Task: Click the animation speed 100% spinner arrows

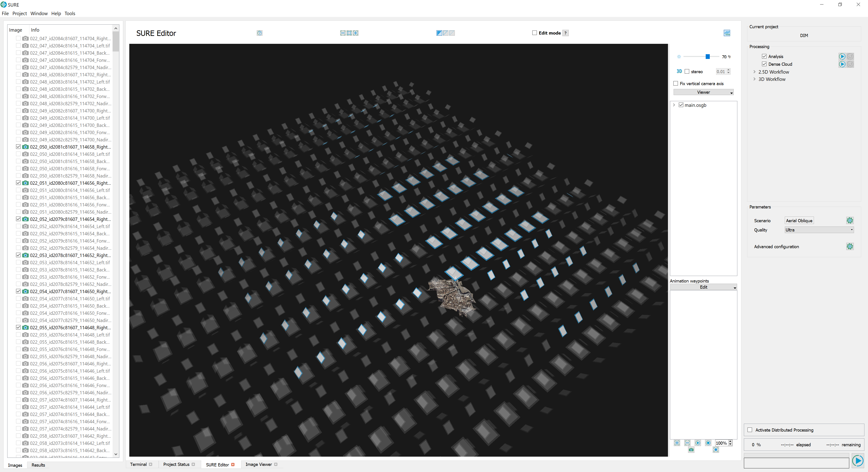Action: coord(730,443)
